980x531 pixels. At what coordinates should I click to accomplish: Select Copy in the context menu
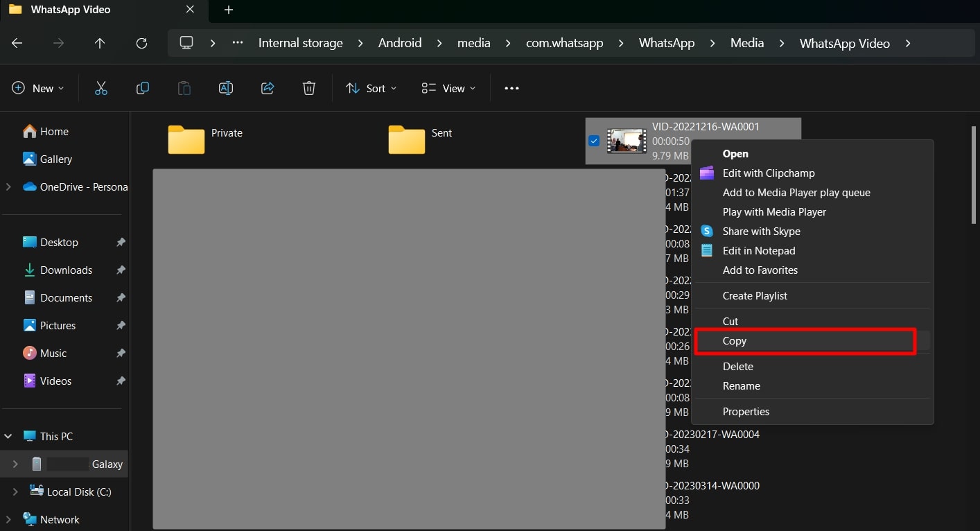[x=735, y=341]
